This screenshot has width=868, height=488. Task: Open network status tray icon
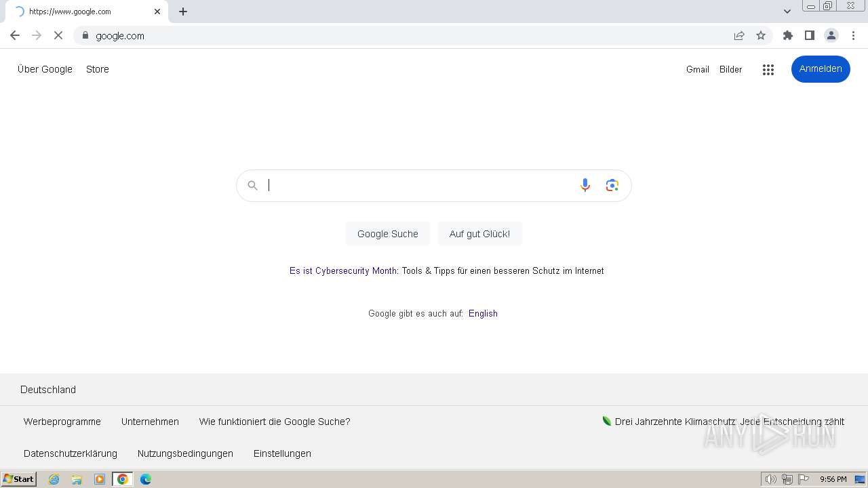[x=787, y=479]
